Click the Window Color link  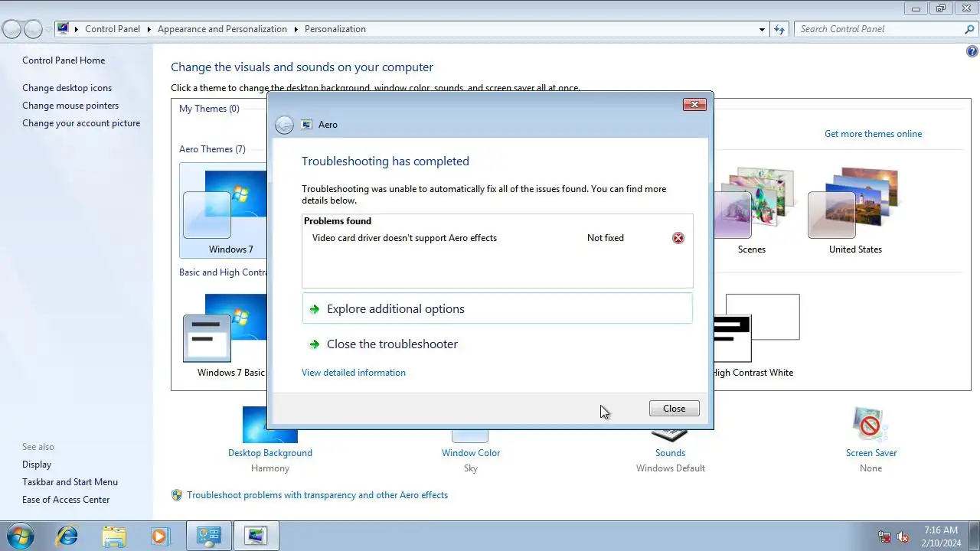(471, 453)
